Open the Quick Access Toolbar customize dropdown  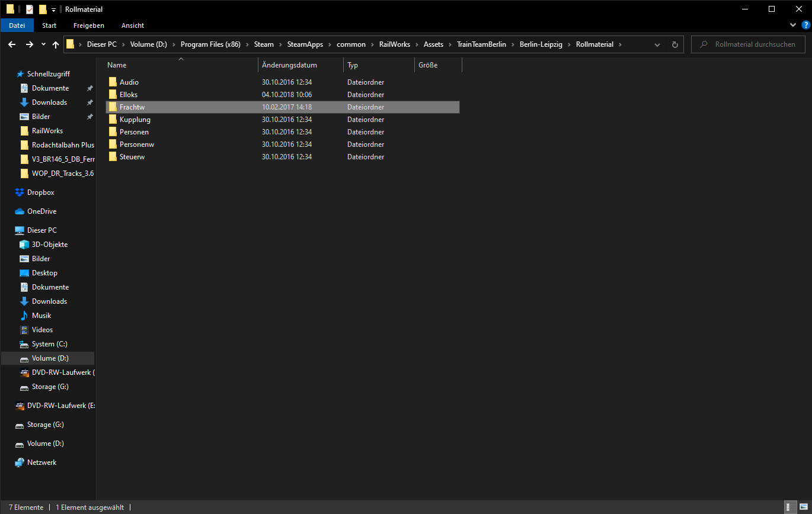[x=53, y=9]
